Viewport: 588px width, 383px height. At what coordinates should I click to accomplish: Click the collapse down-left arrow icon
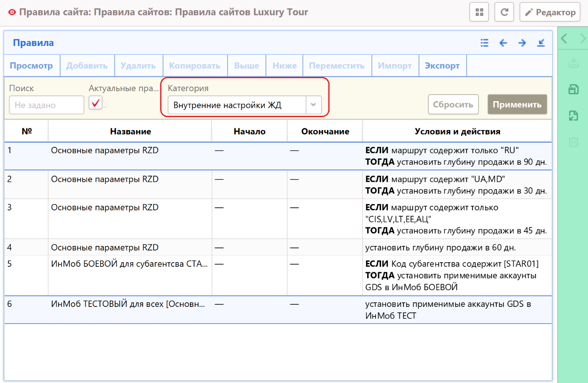pyautogui.click(x=541, y=43)
